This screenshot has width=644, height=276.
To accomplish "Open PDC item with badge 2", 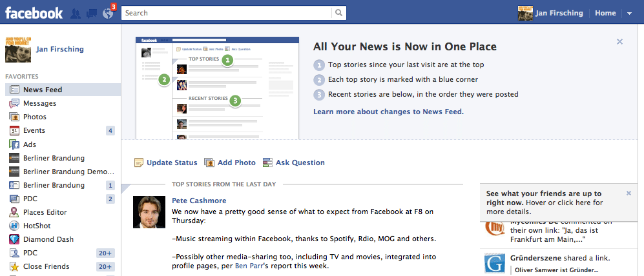I will click(x=59, y=199).
